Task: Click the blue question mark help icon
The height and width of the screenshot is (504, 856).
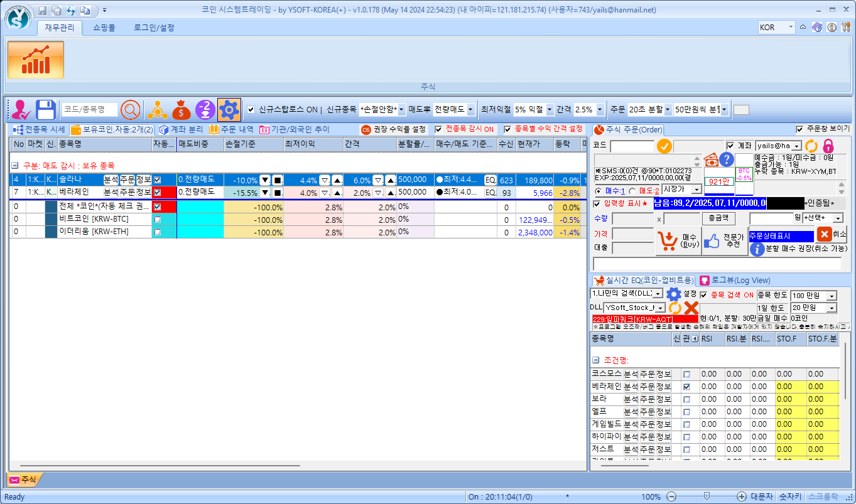Action: click(x=727, y=159)
